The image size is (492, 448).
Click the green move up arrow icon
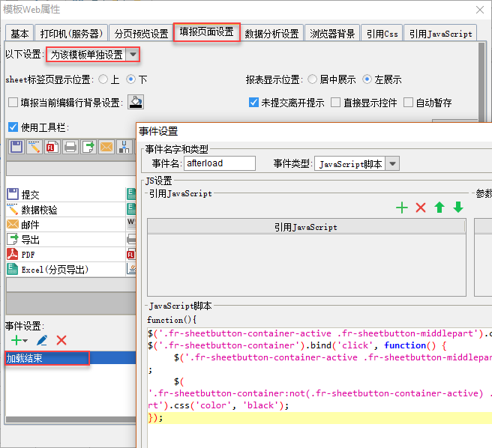click(439, 208)
